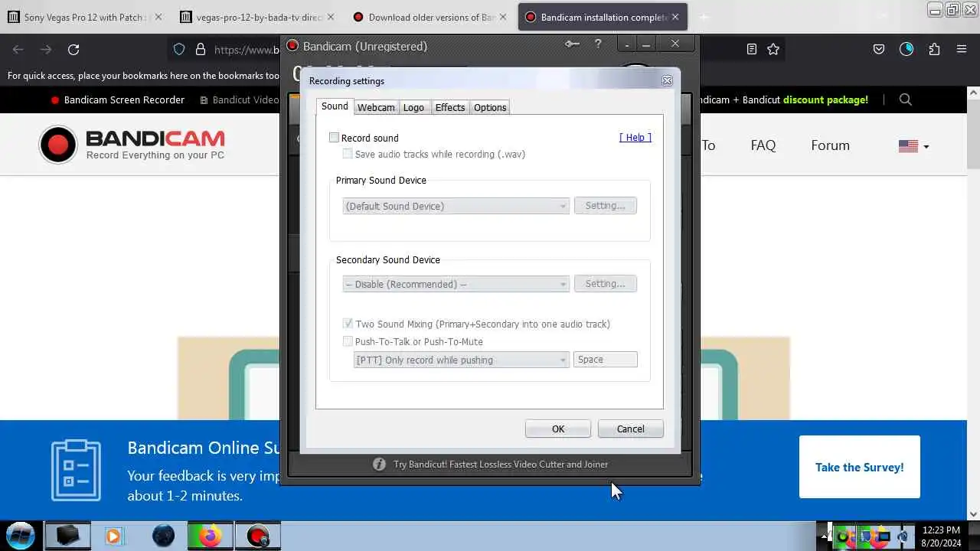Enable the Record sound checkbox
980x551 pixels.
(x=334, y=138)
